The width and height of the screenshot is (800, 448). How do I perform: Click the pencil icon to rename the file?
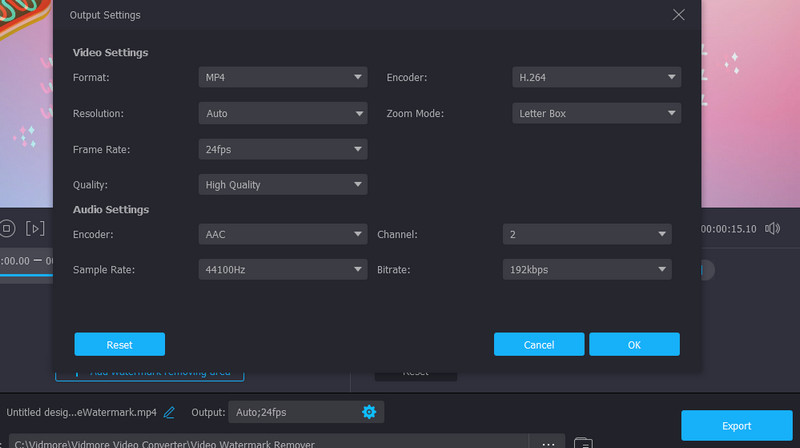click(x=170, y=412)
